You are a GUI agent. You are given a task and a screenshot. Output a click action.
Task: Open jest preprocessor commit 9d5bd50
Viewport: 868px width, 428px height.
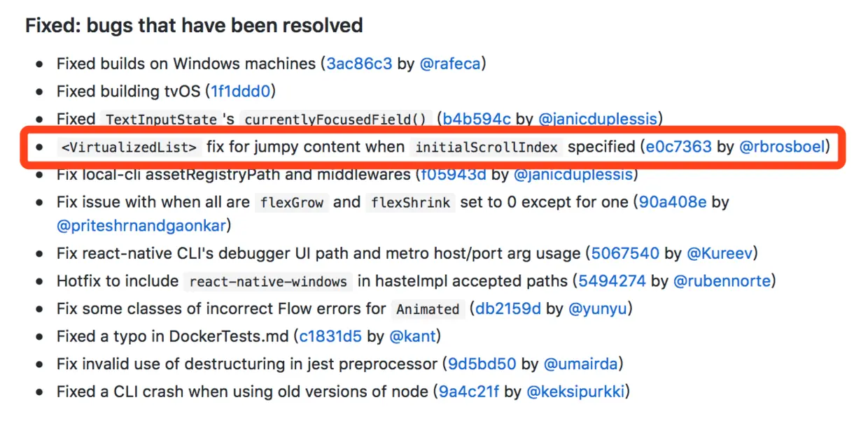click(480, 364)
